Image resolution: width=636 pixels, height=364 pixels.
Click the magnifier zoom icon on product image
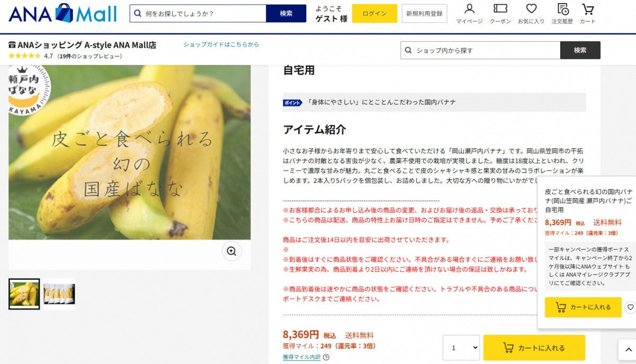pyautogui.click(x=231, y=251)
